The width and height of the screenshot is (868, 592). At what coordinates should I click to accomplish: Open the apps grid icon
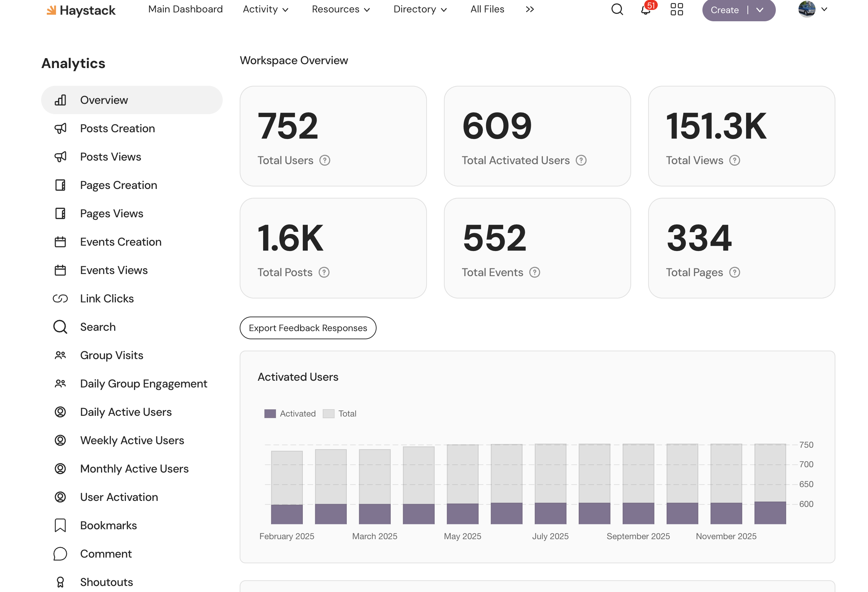coord(677,9)
